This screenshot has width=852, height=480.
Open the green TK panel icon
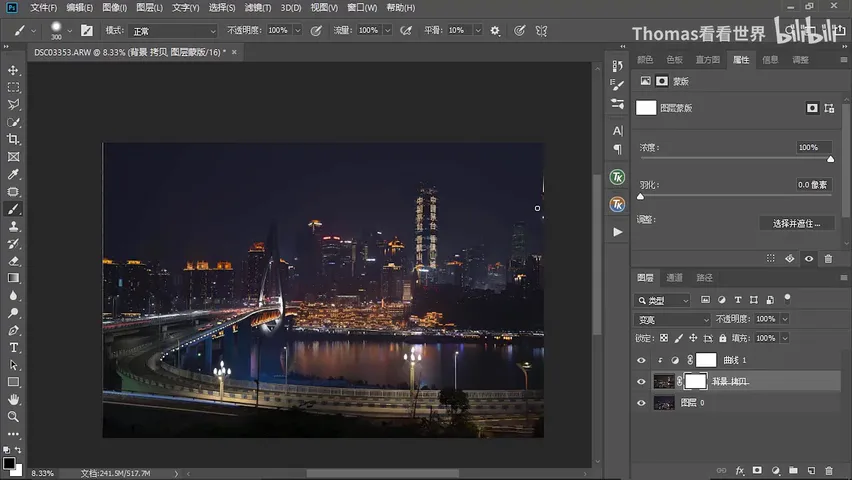click(617, 177)
